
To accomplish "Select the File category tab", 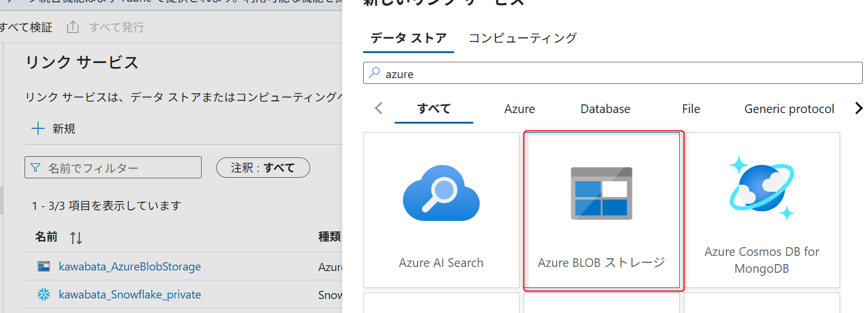I will coord(691,109).
